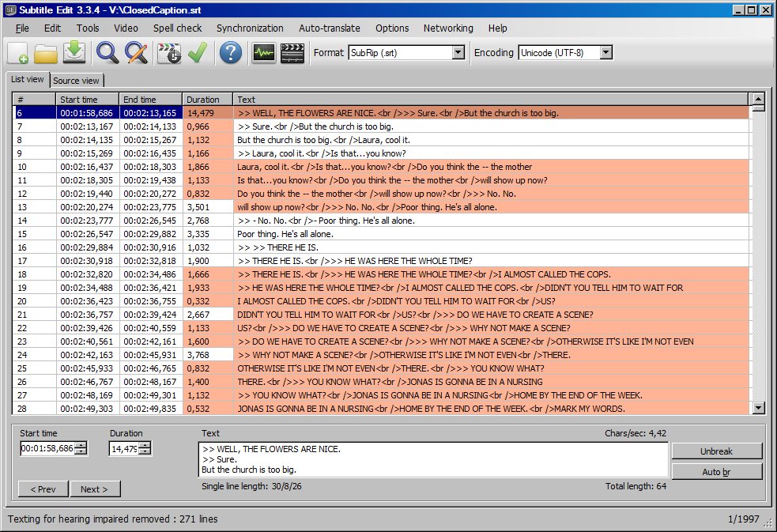Click the vertical scrollbar track of list
Viewport: 777px width, 532px height.
tap(758, 257)
